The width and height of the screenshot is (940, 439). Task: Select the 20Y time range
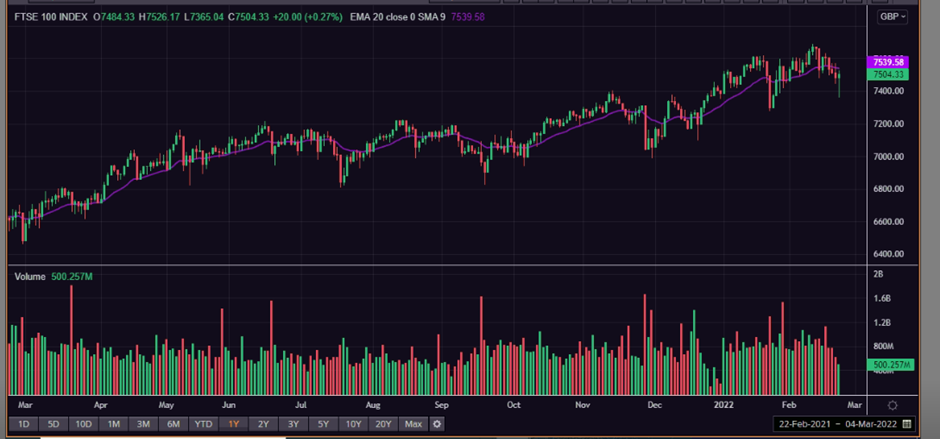click(x=383, y=425)
